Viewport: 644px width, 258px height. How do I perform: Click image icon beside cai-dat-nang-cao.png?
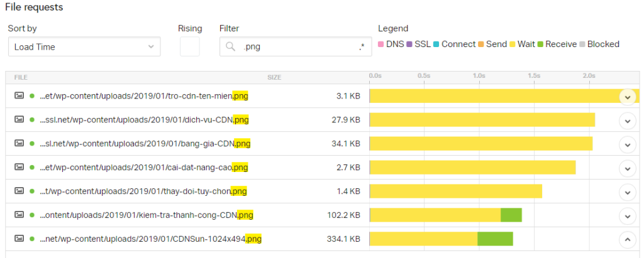click(19, 168)
